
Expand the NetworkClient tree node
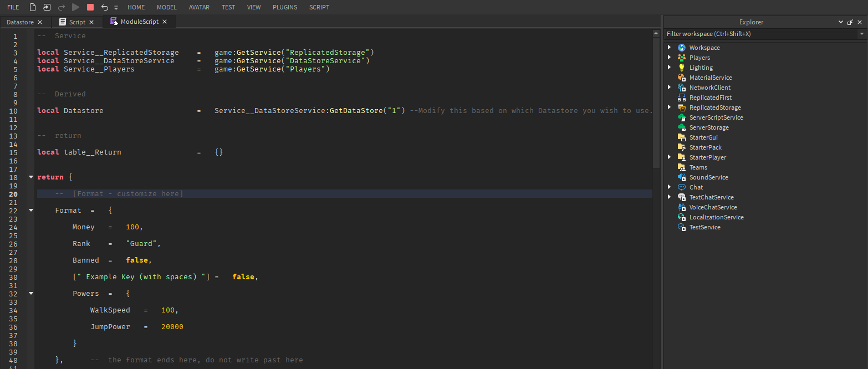tap(670, 88)
